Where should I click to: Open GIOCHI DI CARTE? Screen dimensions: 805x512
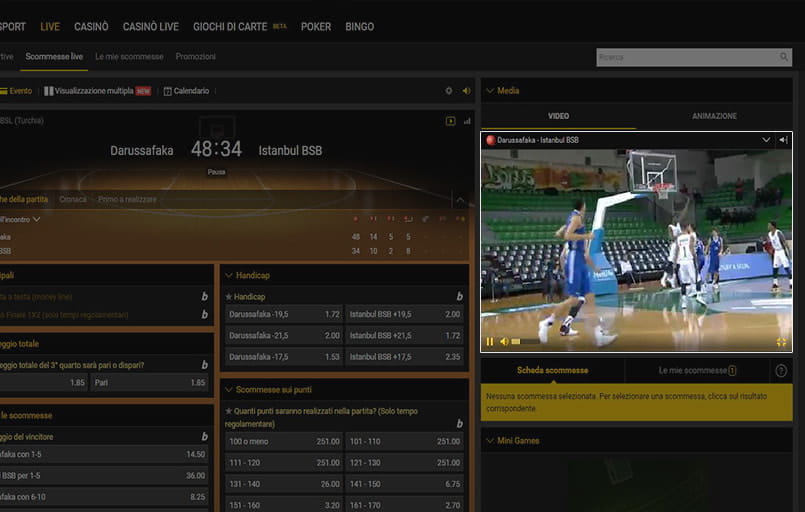pyautogui.click(x=230, y=27)
